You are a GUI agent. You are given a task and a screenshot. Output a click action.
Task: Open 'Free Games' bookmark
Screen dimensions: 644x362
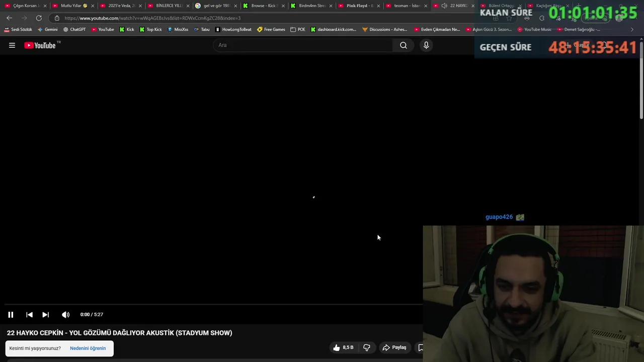[271, 30]
